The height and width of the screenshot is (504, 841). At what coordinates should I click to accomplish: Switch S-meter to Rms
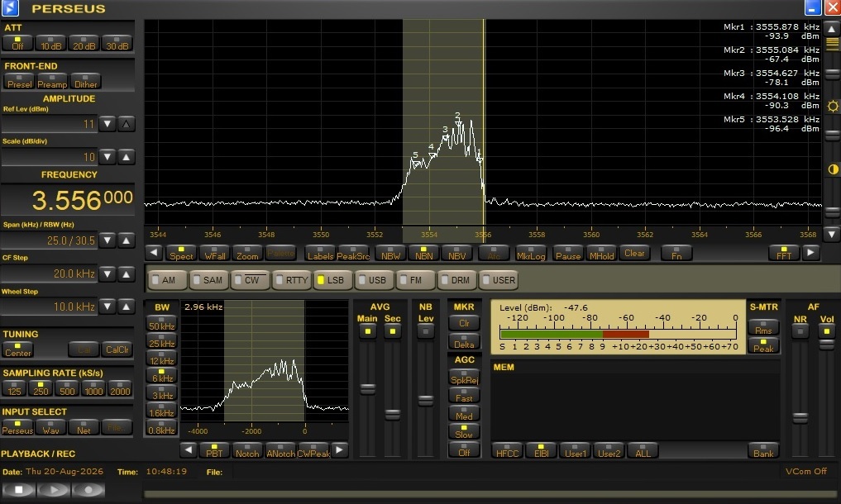coord(763,327)
